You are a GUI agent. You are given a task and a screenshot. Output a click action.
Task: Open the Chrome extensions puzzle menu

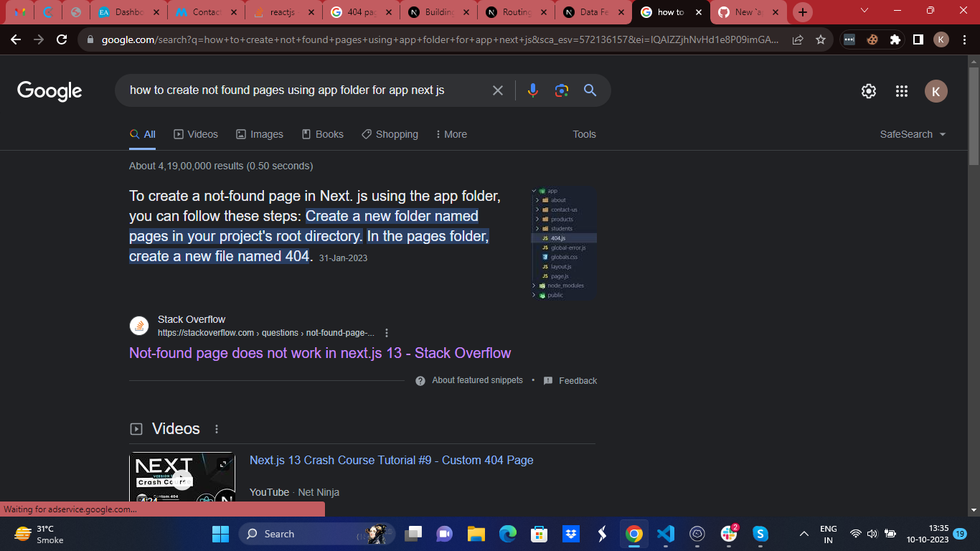point(895,40)
